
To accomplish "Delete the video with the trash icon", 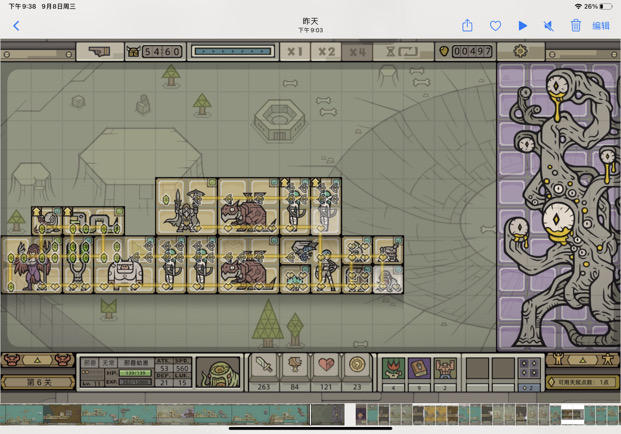I will point(575,26).
